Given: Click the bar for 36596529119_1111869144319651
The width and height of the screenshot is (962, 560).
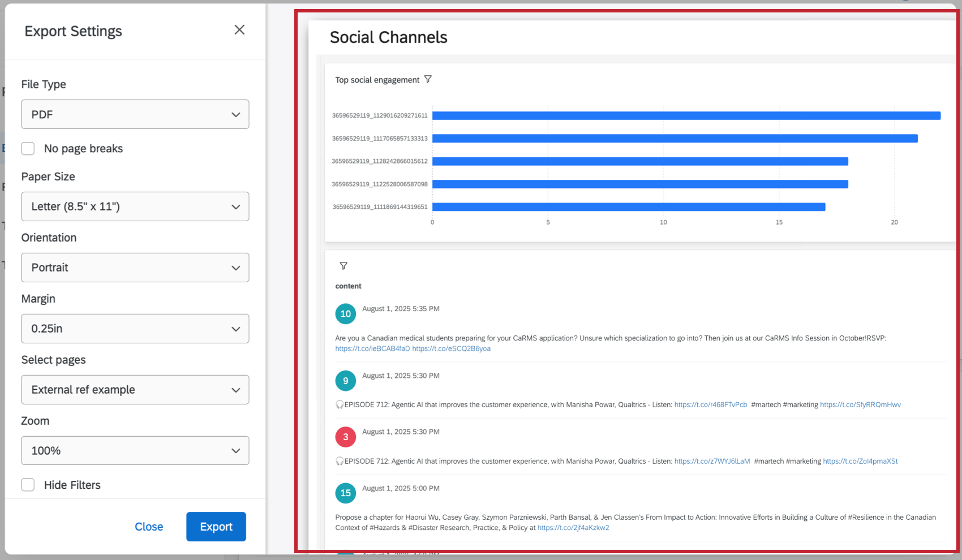Looking at the screenshot, I should coord(629,207).
